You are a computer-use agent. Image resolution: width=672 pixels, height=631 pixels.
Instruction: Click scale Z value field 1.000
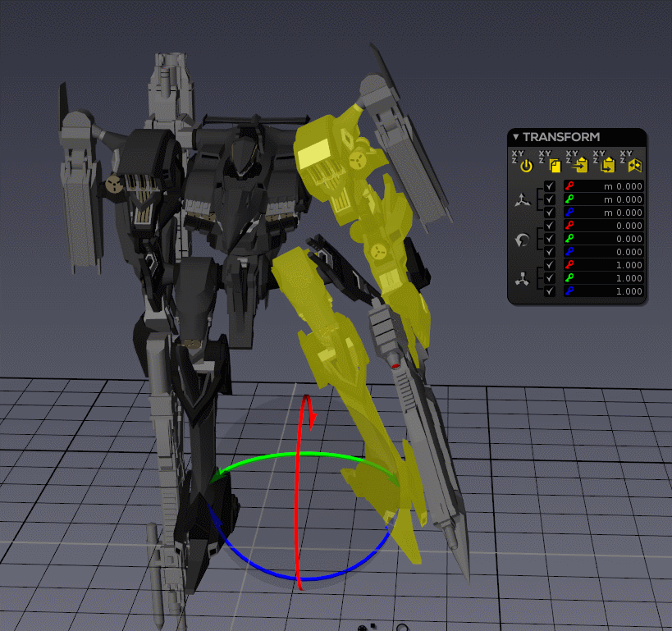coord(604,291)
